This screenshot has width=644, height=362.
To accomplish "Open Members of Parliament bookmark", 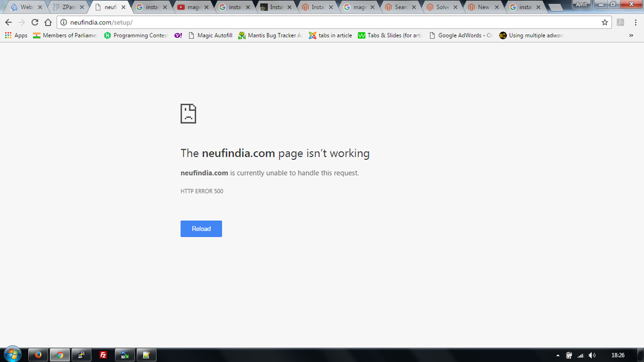I will click(x=65, y=35).
